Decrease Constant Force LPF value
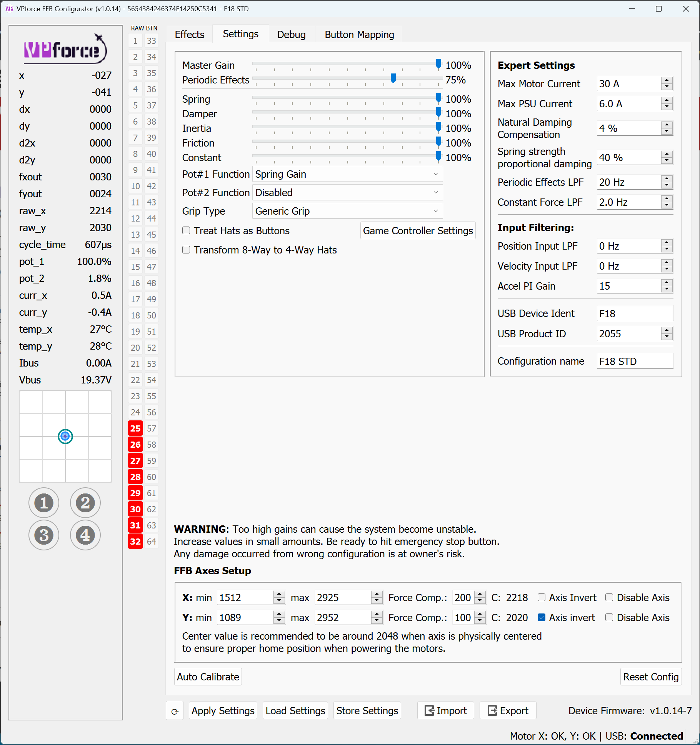700x745 pixels. coord(667,206)
